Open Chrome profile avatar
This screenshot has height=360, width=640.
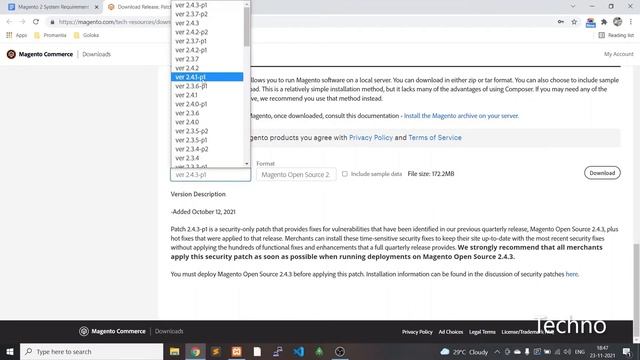(x=618, y=22)
